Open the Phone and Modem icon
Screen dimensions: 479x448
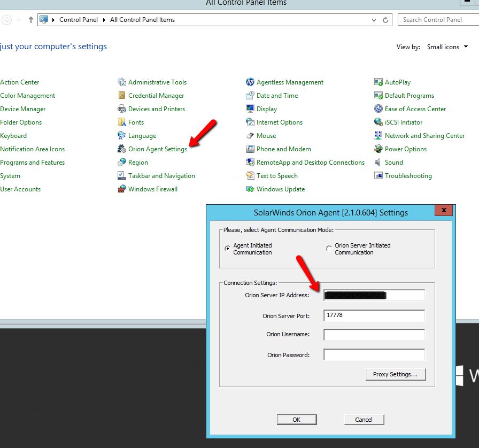pos(250,149)
